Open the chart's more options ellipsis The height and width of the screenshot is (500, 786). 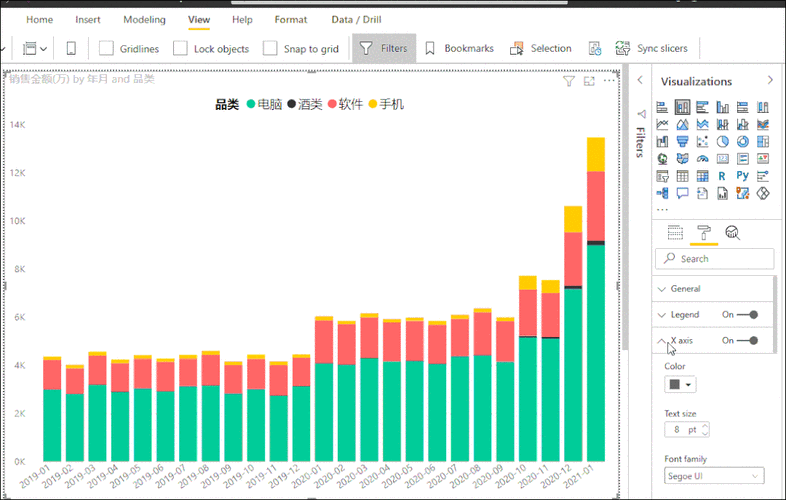pyautogui.click(x=609, y=81)
